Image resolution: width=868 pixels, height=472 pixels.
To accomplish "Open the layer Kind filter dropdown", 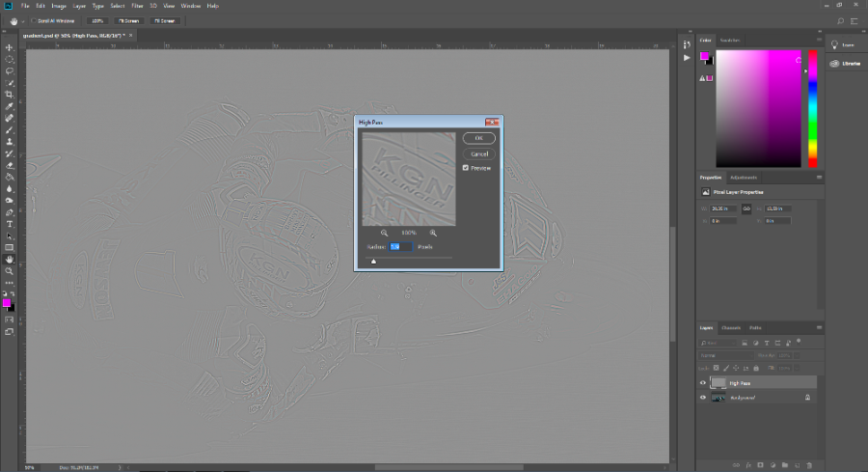I will pos(718,343).
